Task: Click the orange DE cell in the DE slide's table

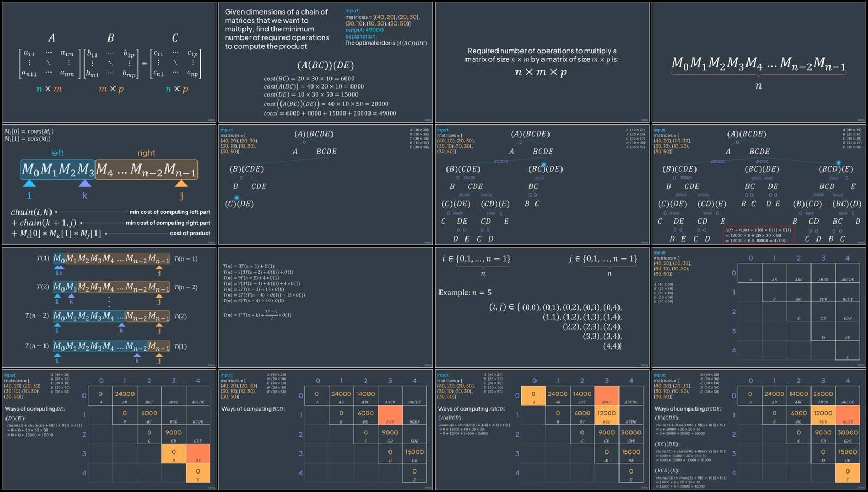Action: (197, 454)
